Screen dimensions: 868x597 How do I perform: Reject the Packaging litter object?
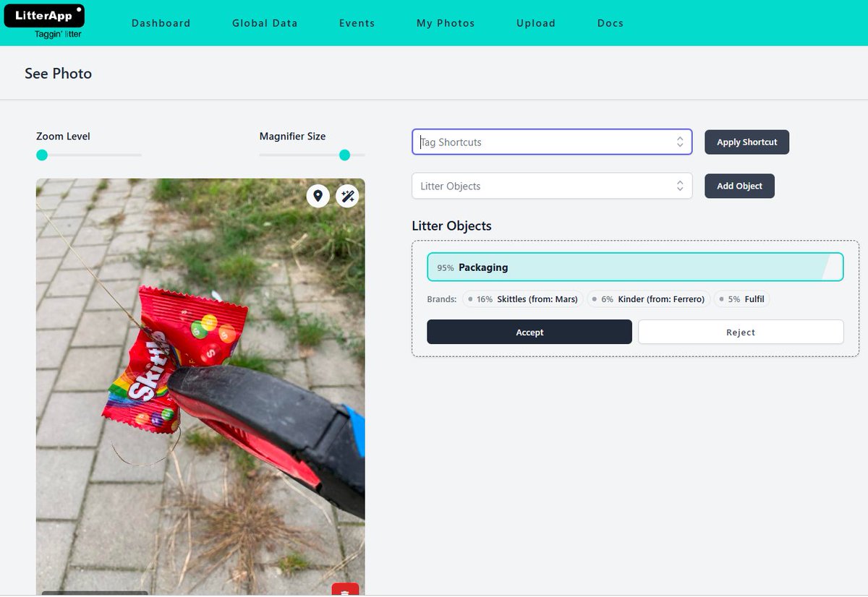[x=741, y=332]
